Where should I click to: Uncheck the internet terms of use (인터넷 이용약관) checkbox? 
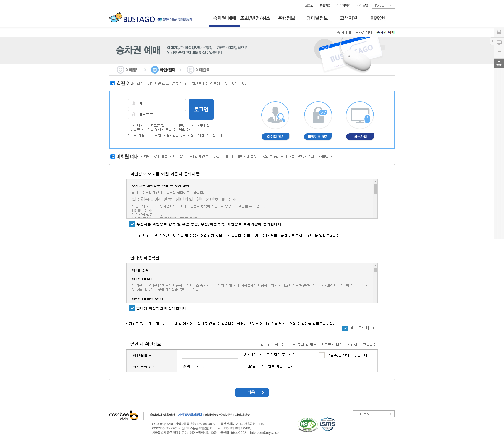pyautogui.click(x=132, y=308)
